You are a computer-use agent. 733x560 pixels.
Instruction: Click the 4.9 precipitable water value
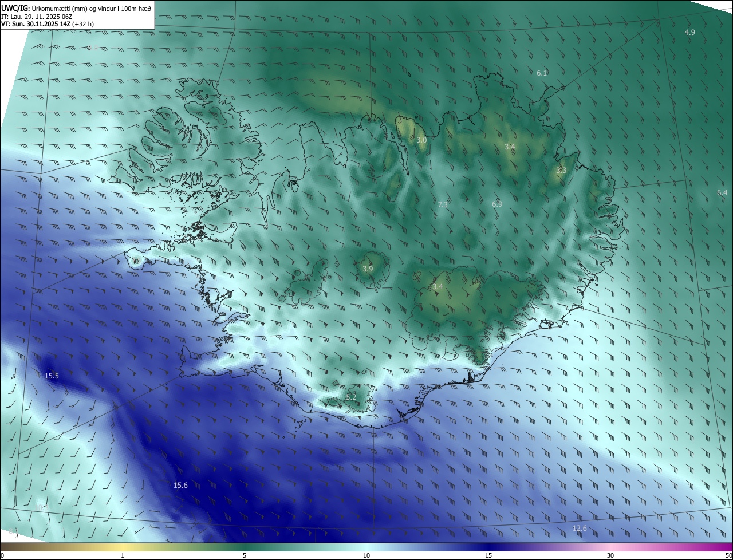pyautogui.click(x=690, y=33)
